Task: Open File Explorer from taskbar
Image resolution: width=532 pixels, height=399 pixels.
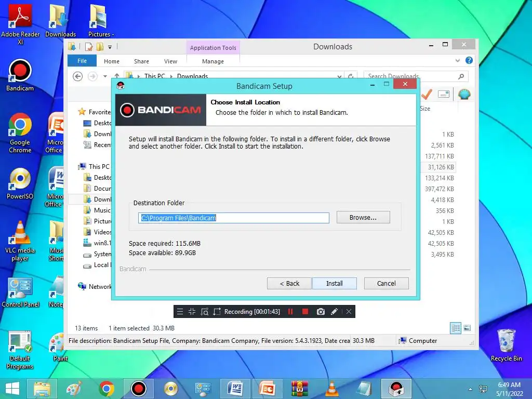Action: [42, 389]
